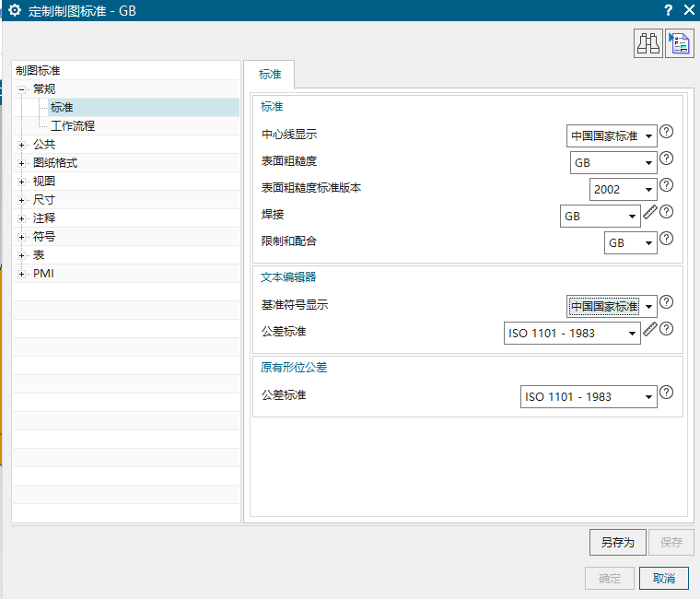The height and width of the screenshot is (599, 700).
Task: Click help icon for 表面粗糙度标准版本
Action: point(667,185)
